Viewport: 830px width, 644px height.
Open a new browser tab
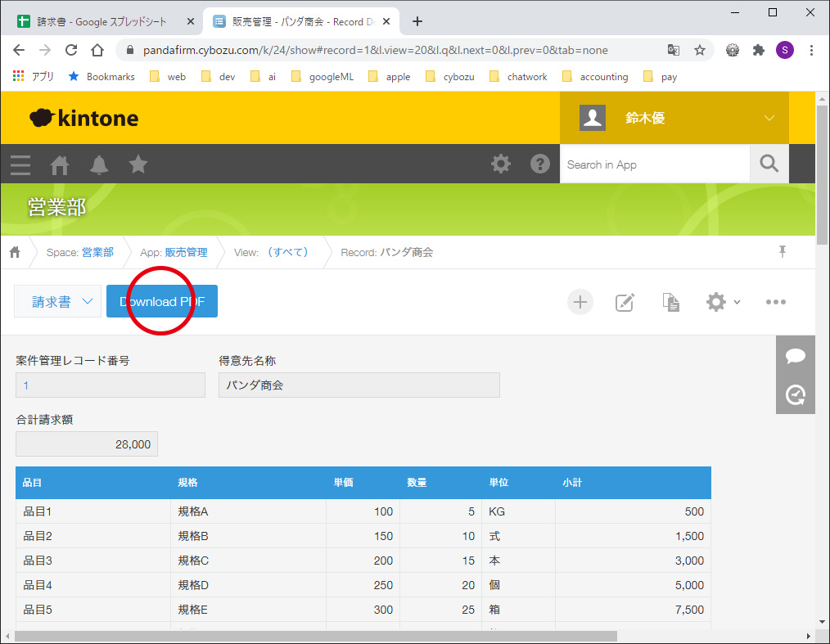tap(417, 21)
